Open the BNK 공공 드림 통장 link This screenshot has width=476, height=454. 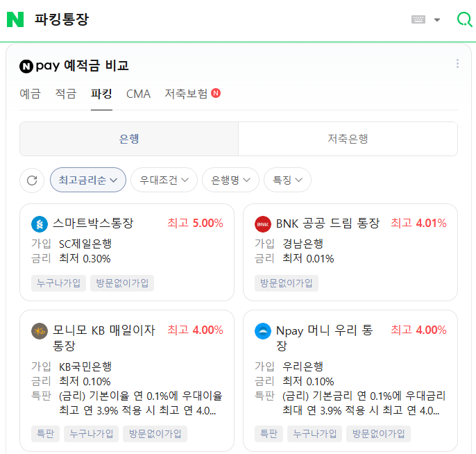tap(328, 224)
